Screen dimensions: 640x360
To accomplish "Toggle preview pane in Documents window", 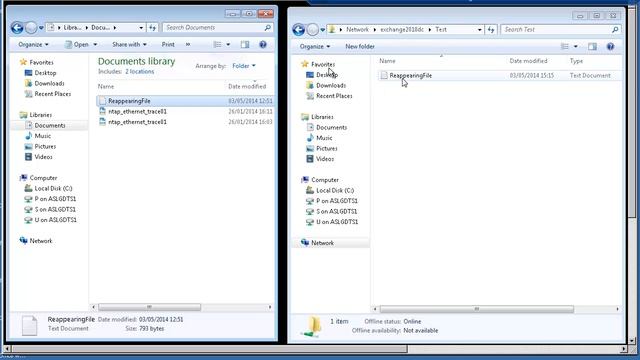I will 245,44.
